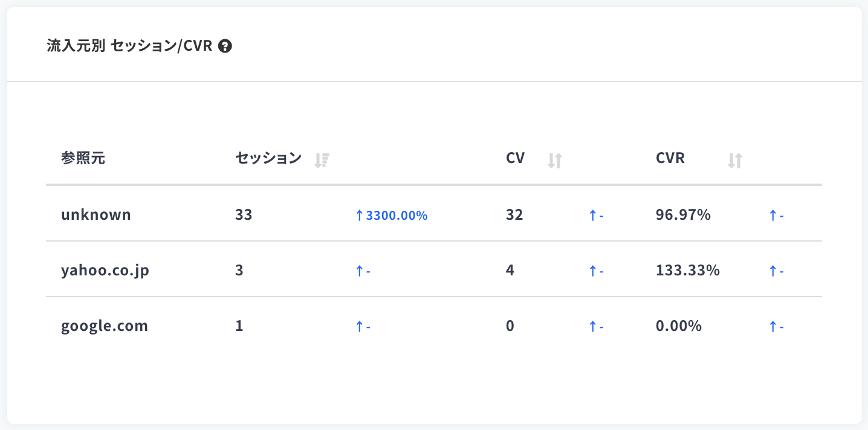Click the CV column sort arrows
868x430 pixels.
point(555,160)
